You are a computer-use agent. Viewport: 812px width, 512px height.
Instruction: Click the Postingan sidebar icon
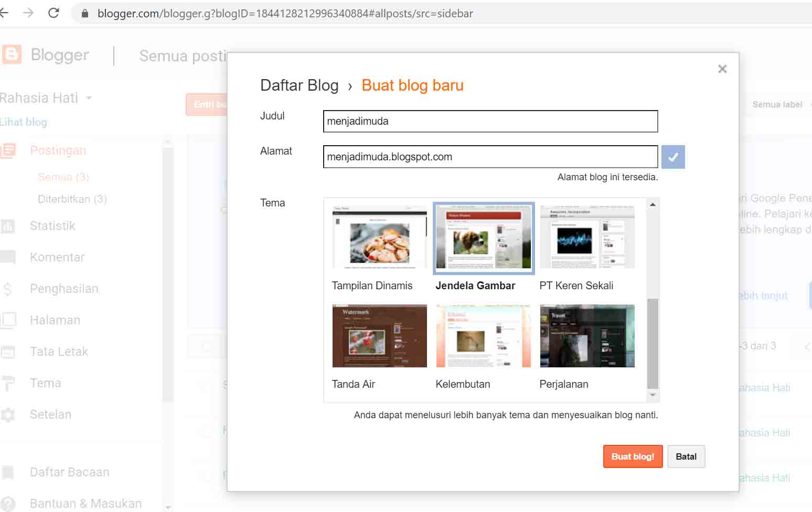point(8,151)
